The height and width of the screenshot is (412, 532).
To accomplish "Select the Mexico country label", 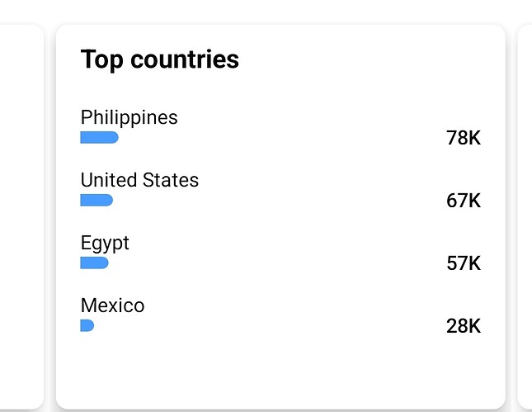I will click(113, 305).
